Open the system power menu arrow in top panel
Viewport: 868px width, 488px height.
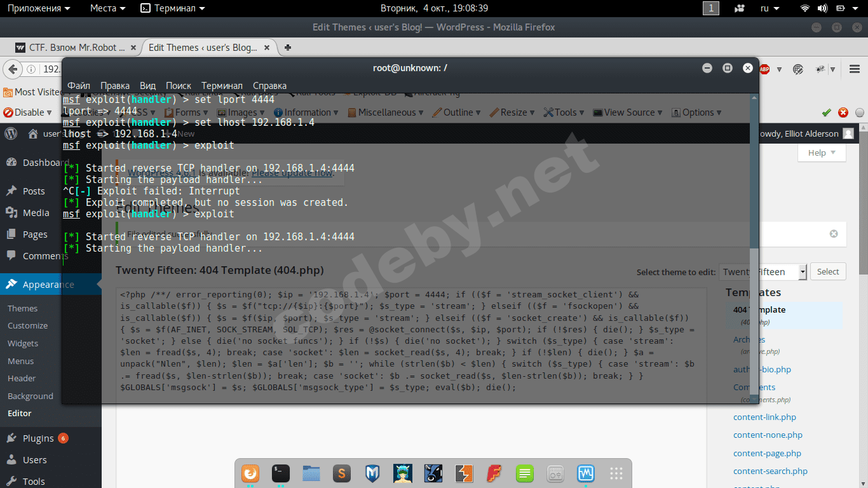click(x=855, y=8)
